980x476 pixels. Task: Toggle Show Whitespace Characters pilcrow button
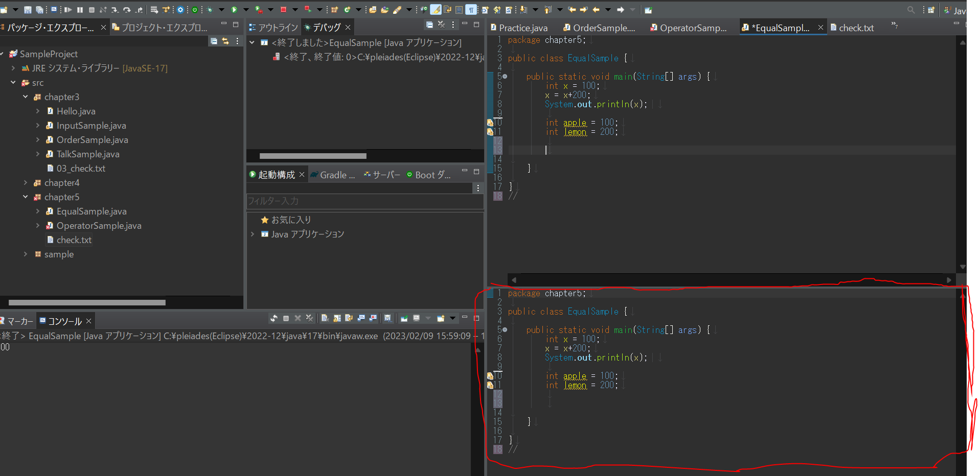(470, 10)
